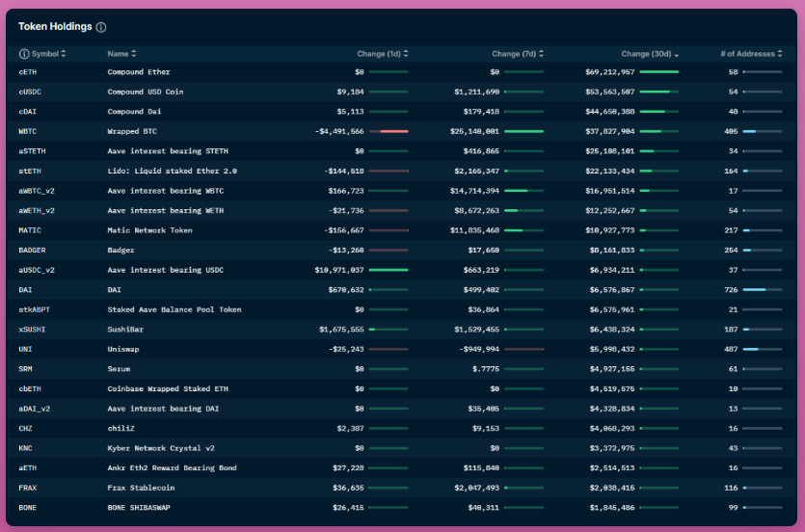Click the green cETH 30d change bar
This screenshot has width=805, height=532.
659,72
